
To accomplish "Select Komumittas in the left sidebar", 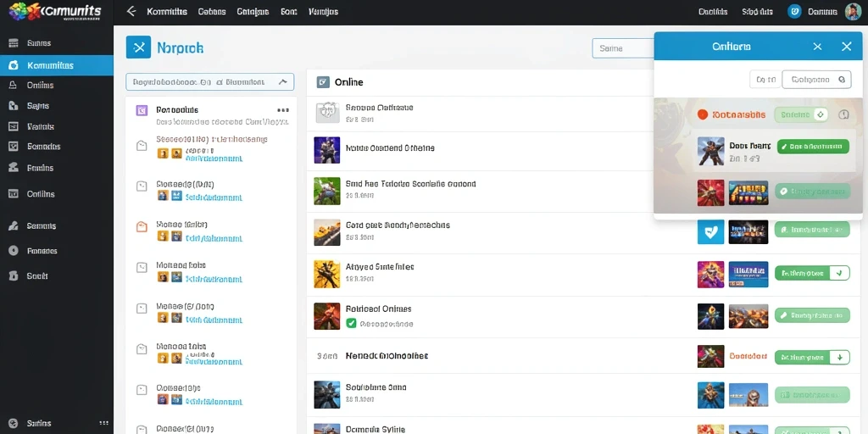I will [x=57, y=65].
